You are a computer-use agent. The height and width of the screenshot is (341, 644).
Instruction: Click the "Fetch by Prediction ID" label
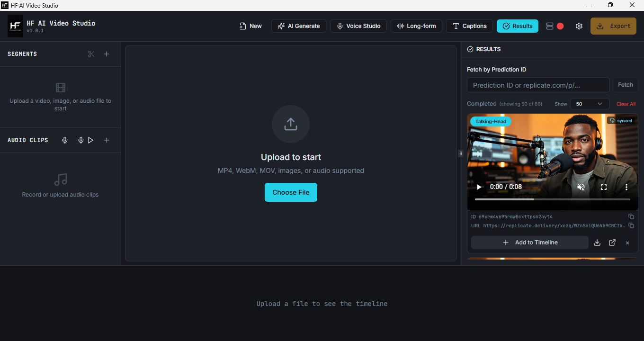pyautogui.click(x=496, y=70)
